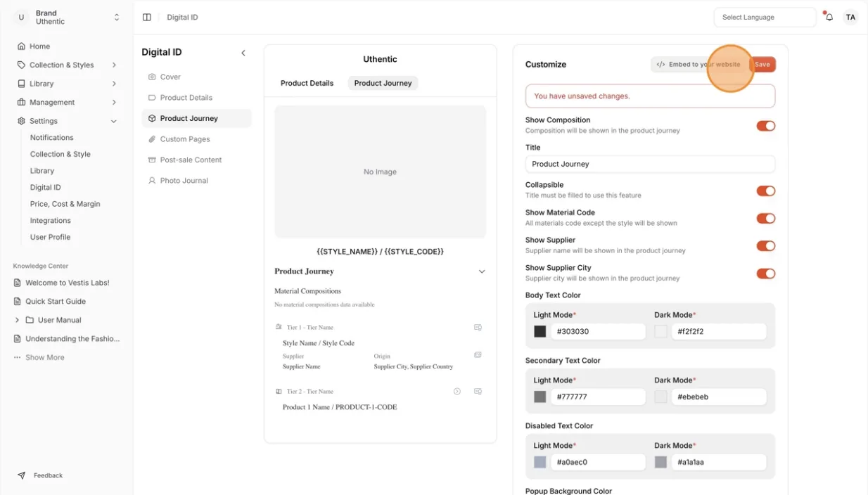
Task: Click the supplier row gallery icon
Action: [x=478, y=355]
